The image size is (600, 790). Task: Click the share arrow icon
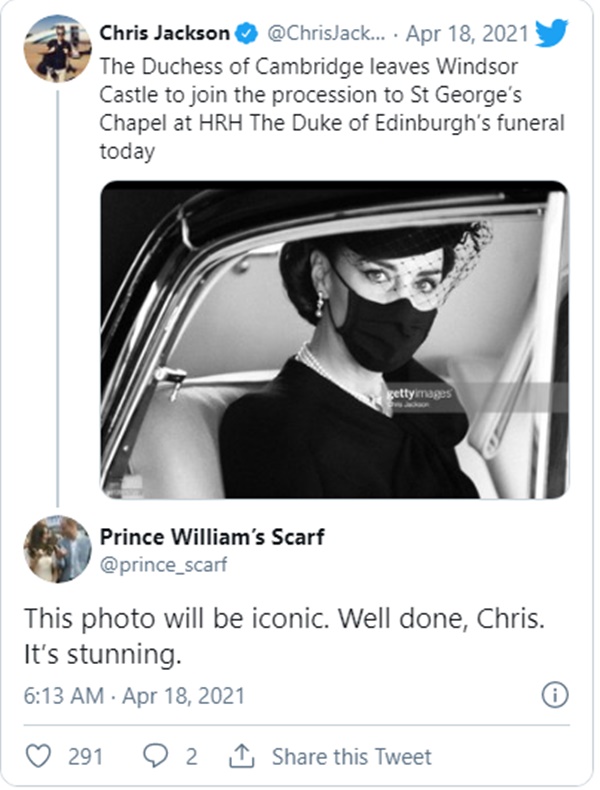pos(241,756)
